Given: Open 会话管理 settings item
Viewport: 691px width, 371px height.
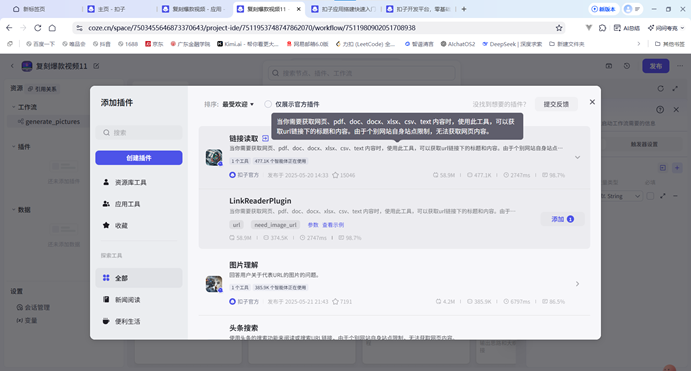Looking at the screenshot, I should pos(33,307).
